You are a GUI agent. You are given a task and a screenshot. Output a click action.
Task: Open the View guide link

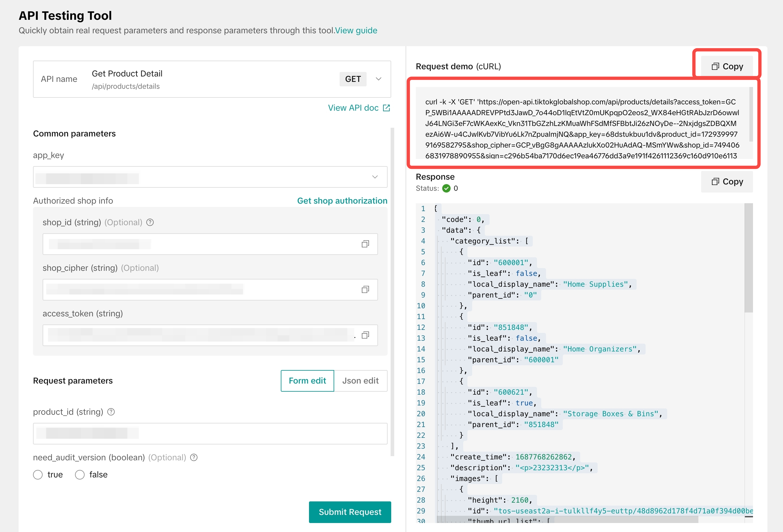(356, 30)
